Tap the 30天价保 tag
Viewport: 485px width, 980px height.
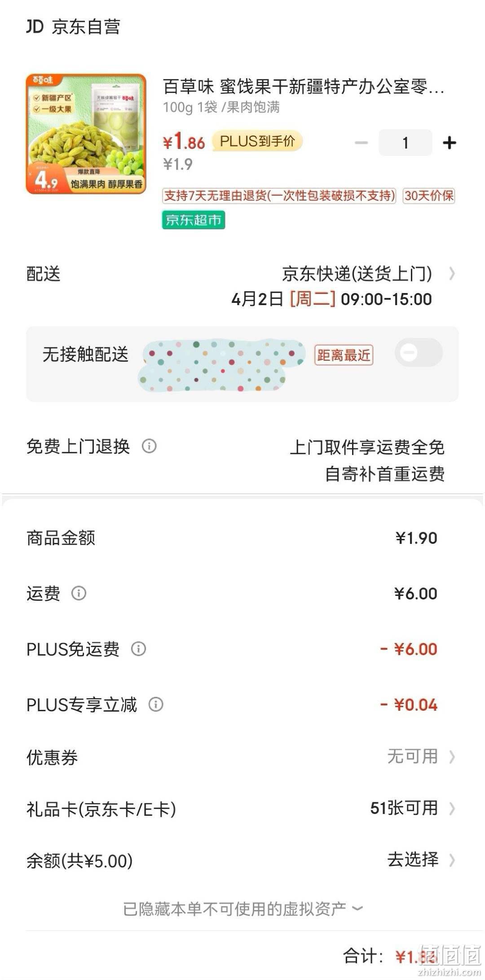(x=429, y=196)
